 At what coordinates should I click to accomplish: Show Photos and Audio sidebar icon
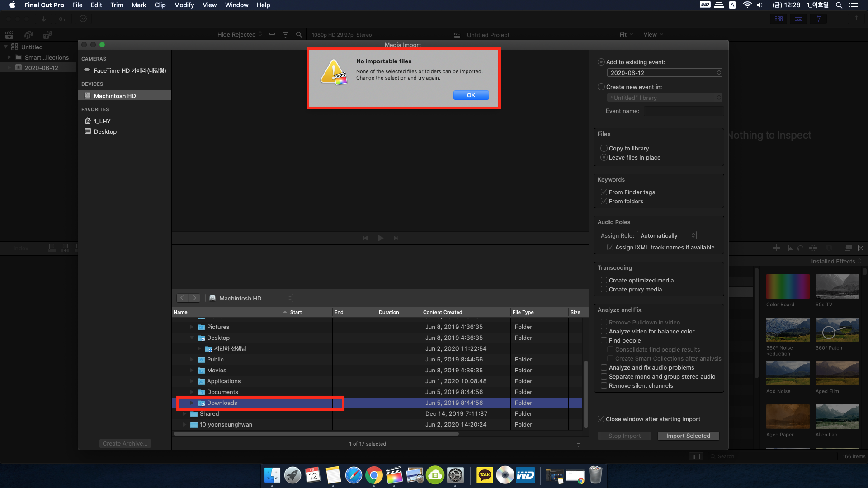pos(28,35)
